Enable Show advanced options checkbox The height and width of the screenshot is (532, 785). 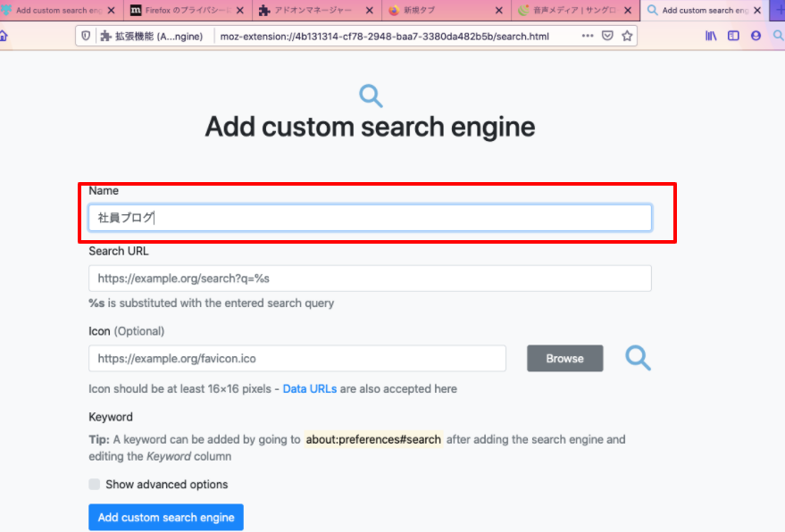pos(95,485)
